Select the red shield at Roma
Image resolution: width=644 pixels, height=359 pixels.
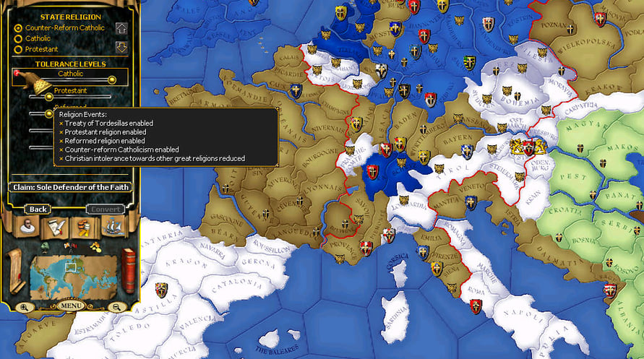point(476,306)
